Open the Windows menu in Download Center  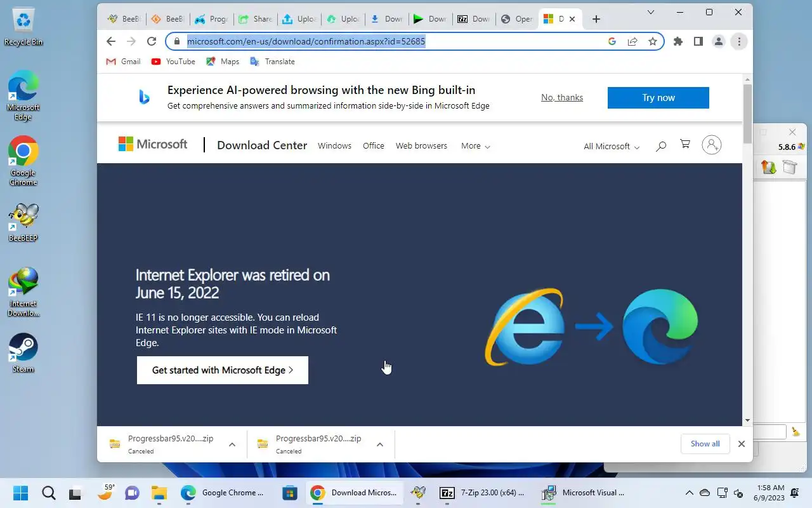tap(334, 146)
